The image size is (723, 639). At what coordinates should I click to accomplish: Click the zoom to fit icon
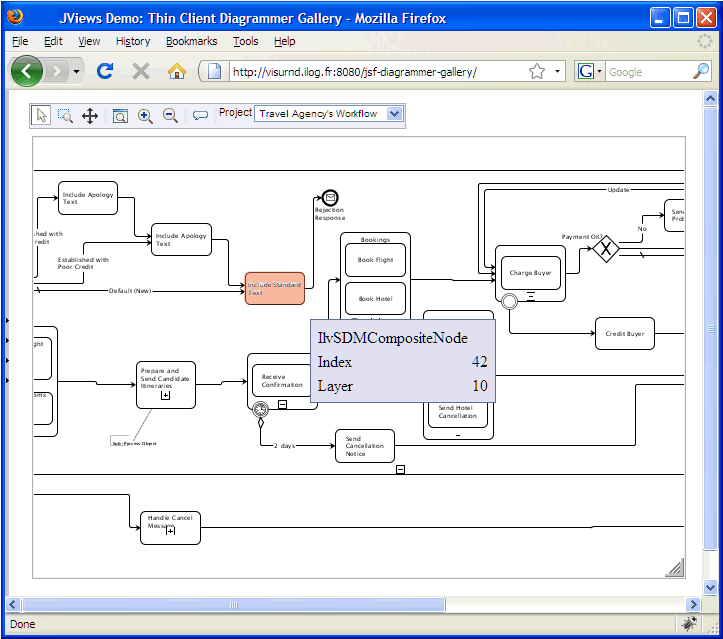120,115
